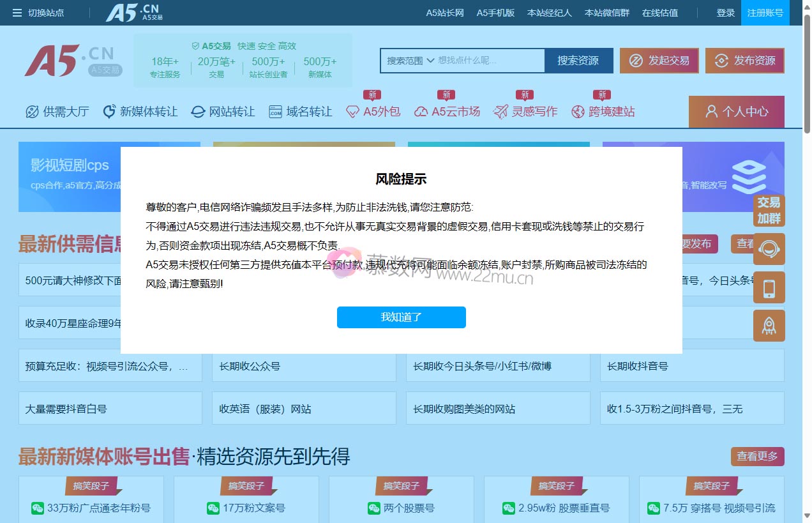Click the 注册账号 link
The image size is (812, 523).
[x=765, y=13]
